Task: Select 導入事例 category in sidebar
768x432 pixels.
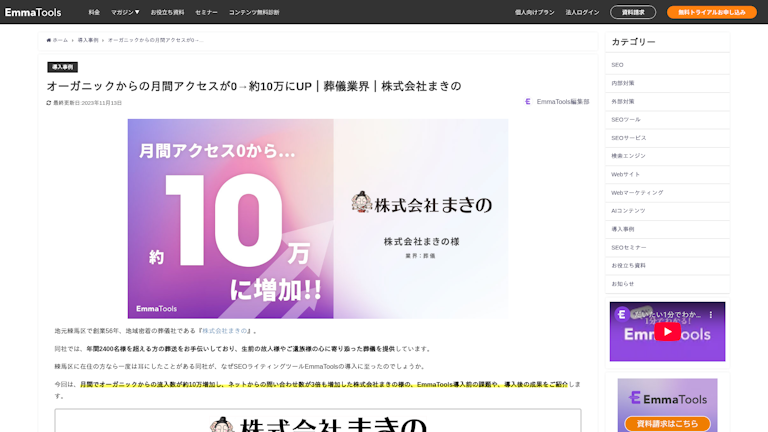Action: [667, 229]
